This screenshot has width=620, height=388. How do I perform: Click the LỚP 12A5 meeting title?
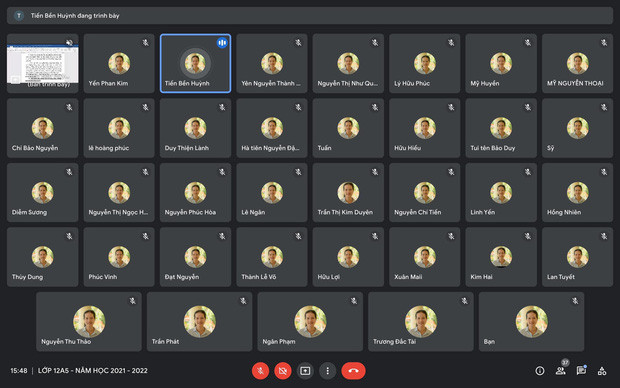pyautogui.click(x=93, y=371)
